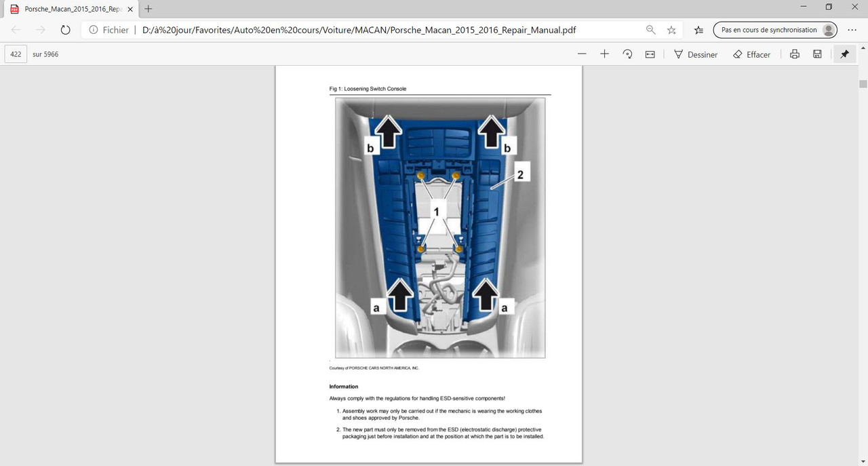Image resolution: width=868 pixels, height=466 pixels.
Task: Go forward to next page
Action: (41, 30)
